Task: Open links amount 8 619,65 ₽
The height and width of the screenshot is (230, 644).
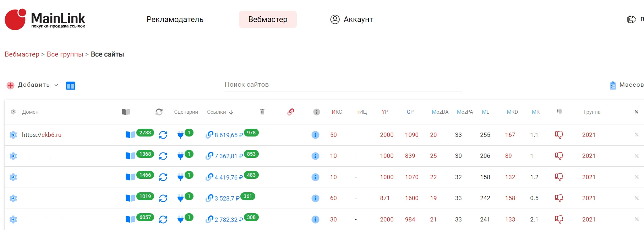Action: [x=228, y=135]
